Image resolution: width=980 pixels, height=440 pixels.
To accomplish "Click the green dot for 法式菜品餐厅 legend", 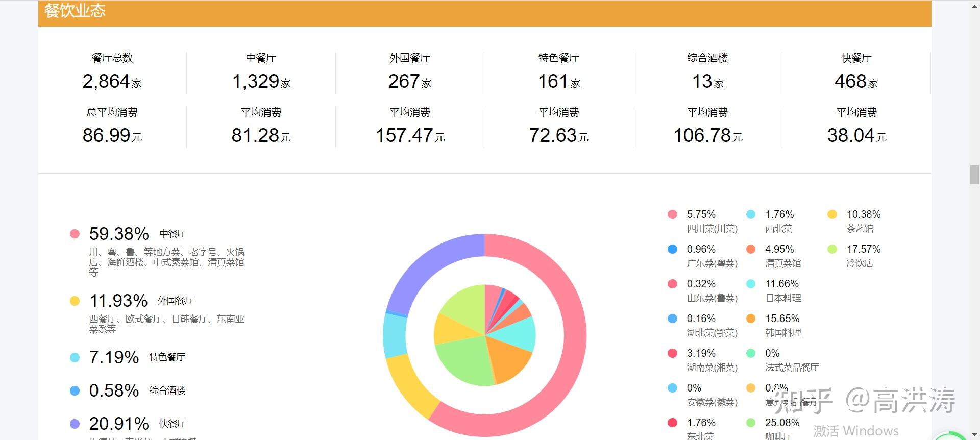I will (x=751, y=353).
